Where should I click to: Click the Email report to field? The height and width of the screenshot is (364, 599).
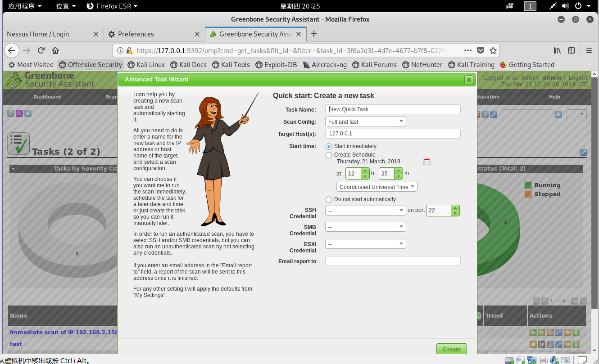click(393, 261)
